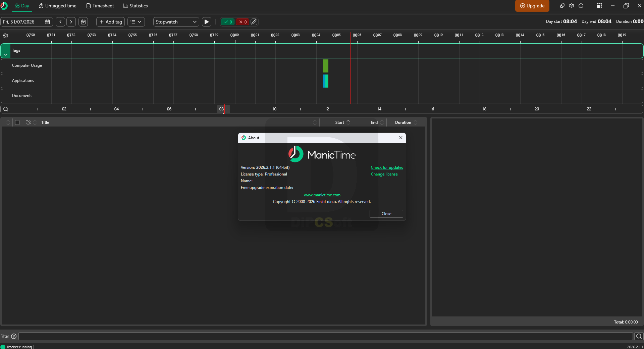Click the filter search magnifier button
The width and height of the screenshot is (644, 349).
pyautogui.click(x=639, y=336)
